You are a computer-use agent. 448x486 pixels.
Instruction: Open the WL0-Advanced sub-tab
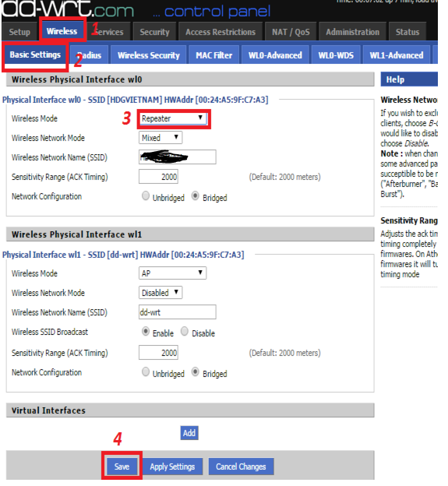275,55
